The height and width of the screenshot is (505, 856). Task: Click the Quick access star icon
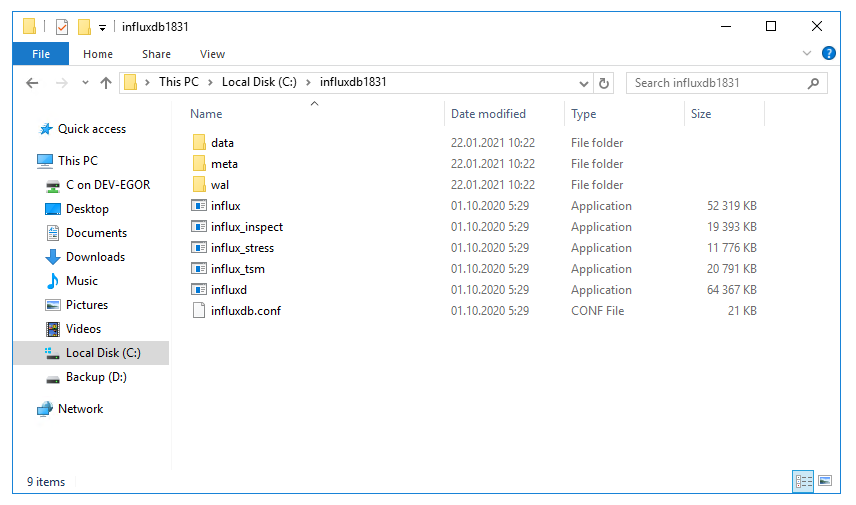(x=45, y=129)
